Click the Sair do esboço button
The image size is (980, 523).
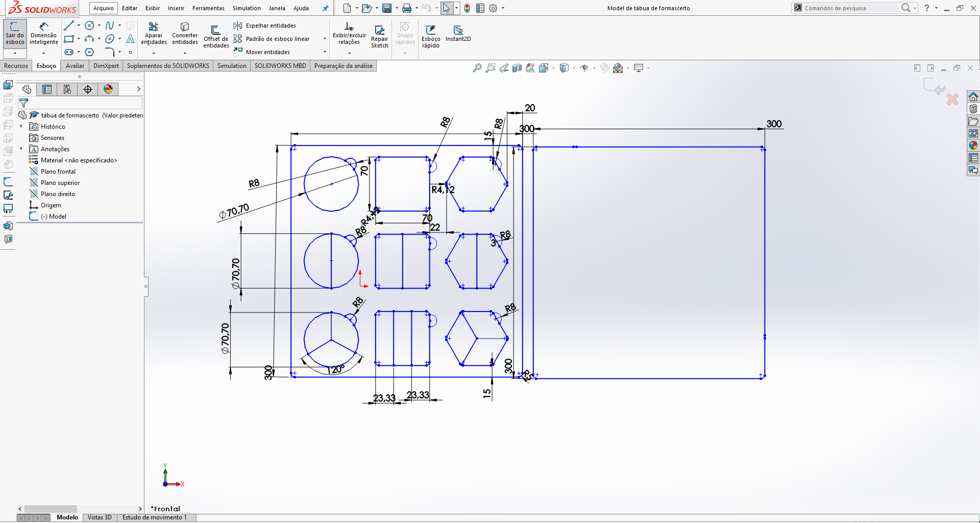click(x=15, y=34)
